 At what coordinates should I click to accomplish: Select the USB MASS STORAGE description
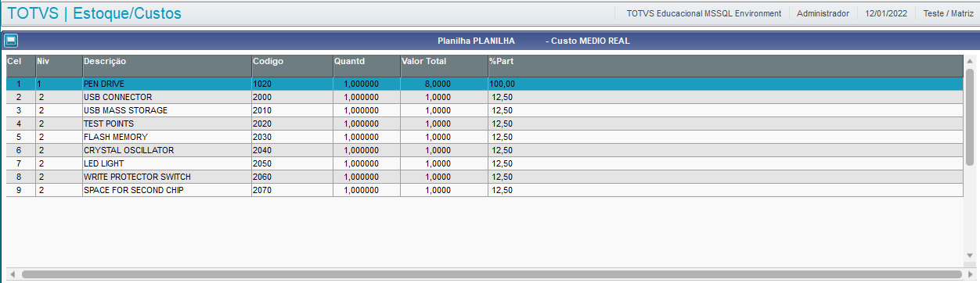click(125, 110)
